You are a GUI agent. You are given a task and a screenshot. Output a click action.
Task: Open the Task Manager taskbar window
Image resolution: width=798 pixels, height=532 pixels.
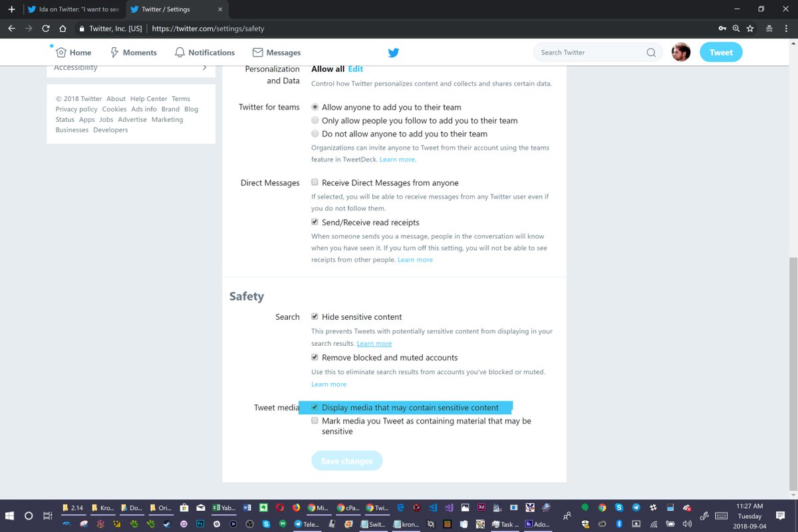coord(505,524)
